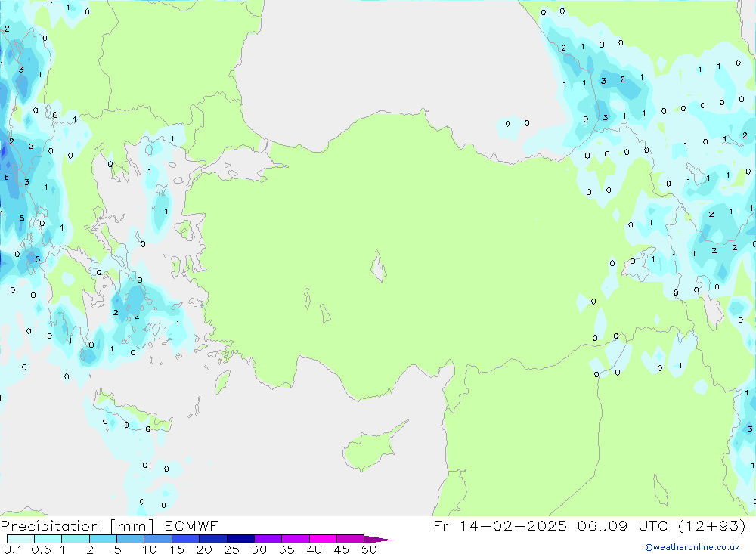
Task: Click the 'Precipitation [mm]' title text
Action: pos(77,526)
